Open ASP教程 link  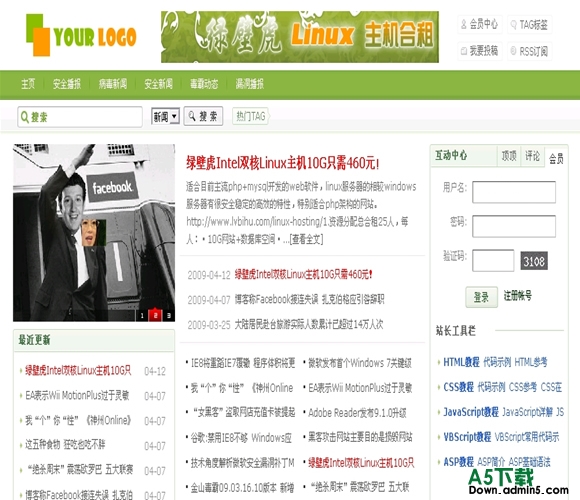pos(458,462)
